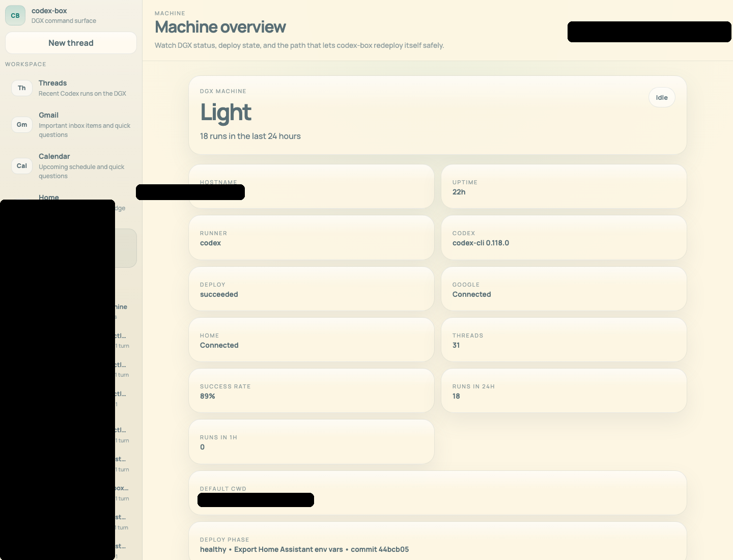This screenshot has width=733, height=560.
Task: Click the SUCCESS RATE 89% card
Action: tap(312, 390)
